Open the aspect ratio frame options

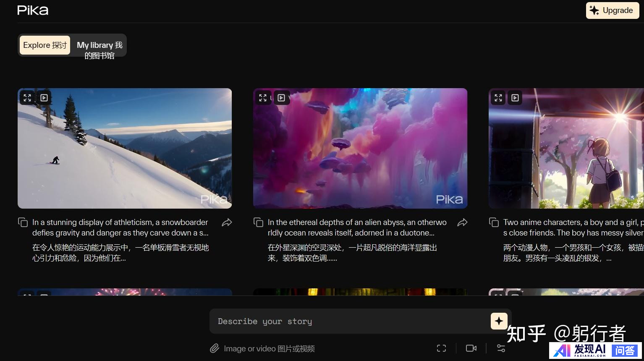click(x=441, y=348)
